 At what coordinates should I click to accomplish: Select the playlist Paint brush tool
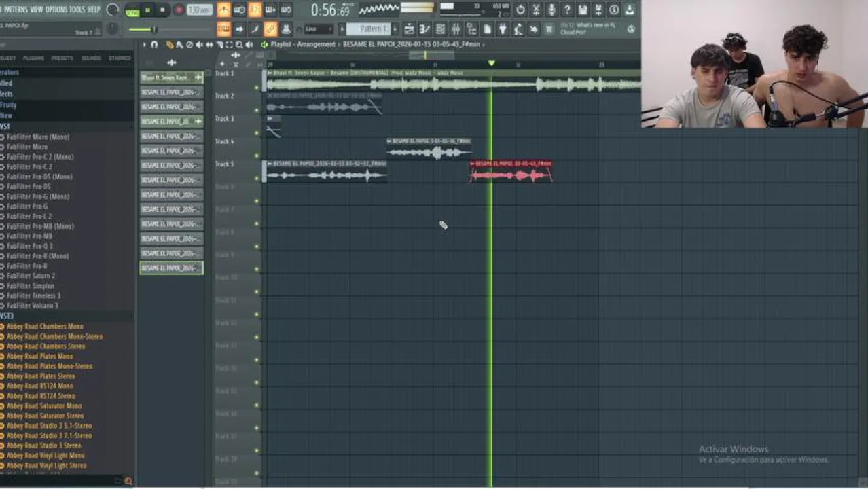coord(179,44)
